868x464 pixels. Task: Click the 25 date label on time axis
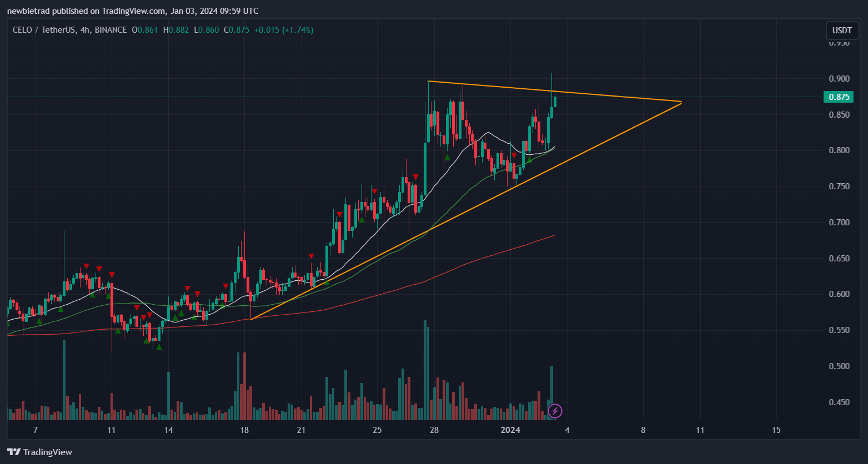coord(377,430)
